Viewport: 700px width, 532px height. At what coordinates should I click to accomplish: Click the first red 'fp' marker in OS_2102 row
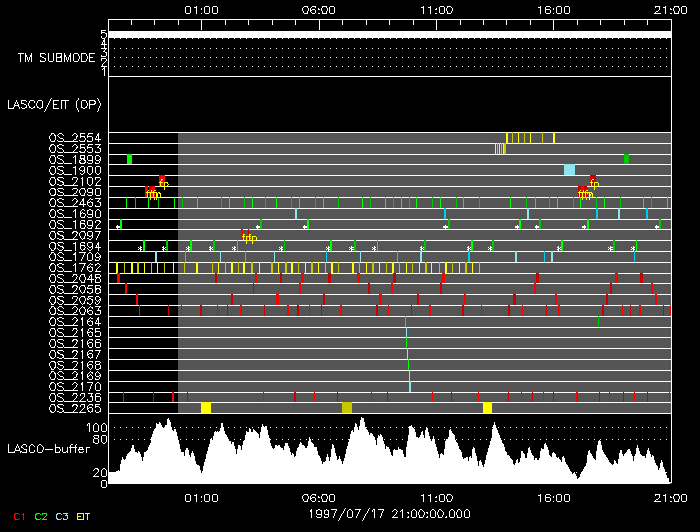click(x=162, y=182)
